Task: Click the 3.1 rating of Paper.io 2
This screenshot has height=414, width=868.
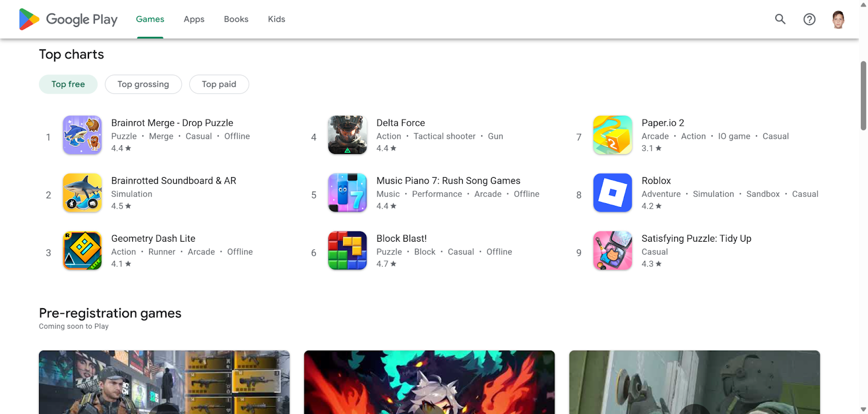Action: click(x=652, y=148)
